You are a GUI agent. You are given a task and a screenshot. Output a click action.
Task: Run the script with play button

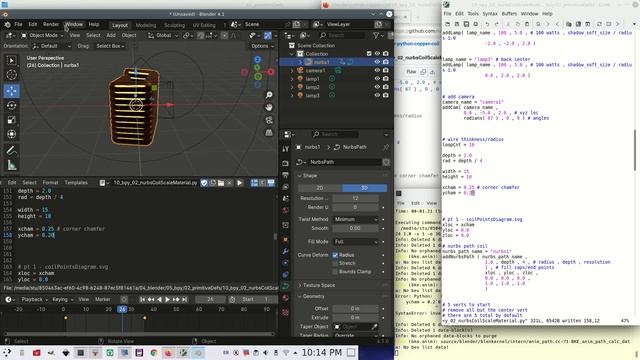240,183
